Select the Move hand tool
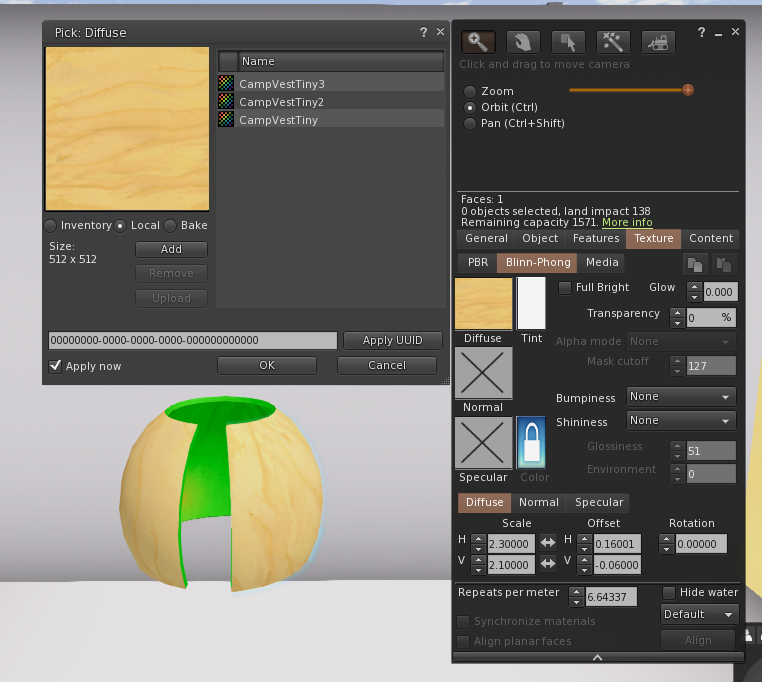Viewport: 762px width, 682px height. [x=523, y=42]
